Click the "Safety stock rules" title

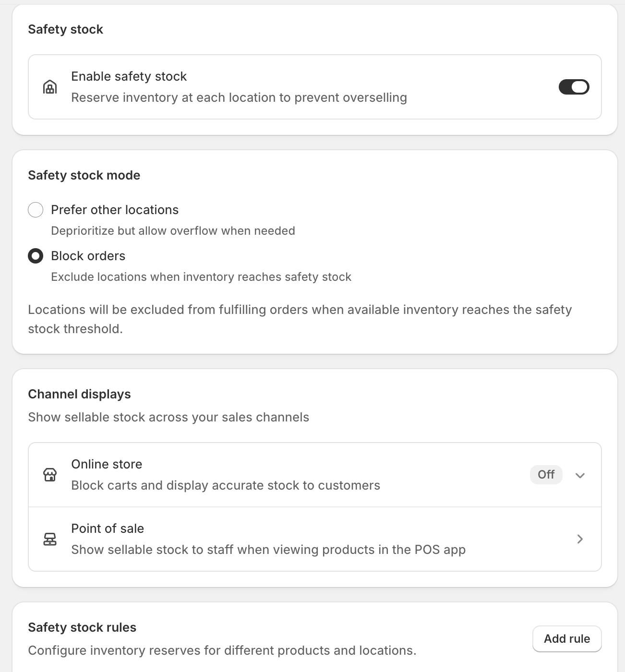click(x=82, y=627)
